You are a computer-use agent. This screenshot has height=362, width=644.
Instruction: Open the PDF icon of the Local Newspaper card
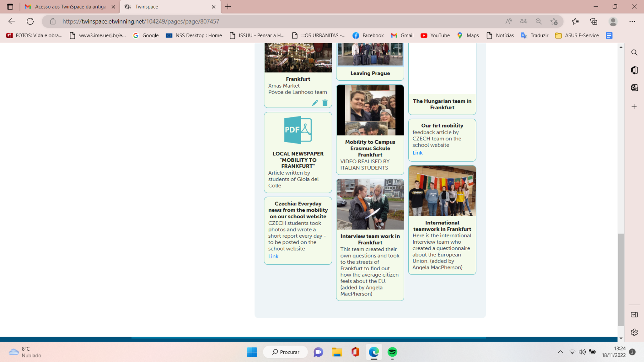point(298,130)
